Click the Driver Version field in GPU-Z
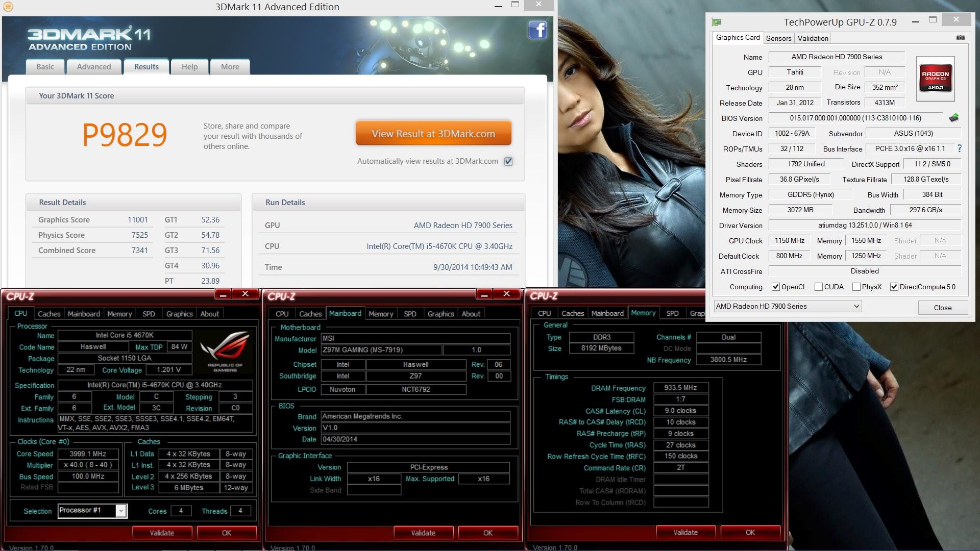The height and width of the screenshot is (551, 980). click(x=865, y=225)
